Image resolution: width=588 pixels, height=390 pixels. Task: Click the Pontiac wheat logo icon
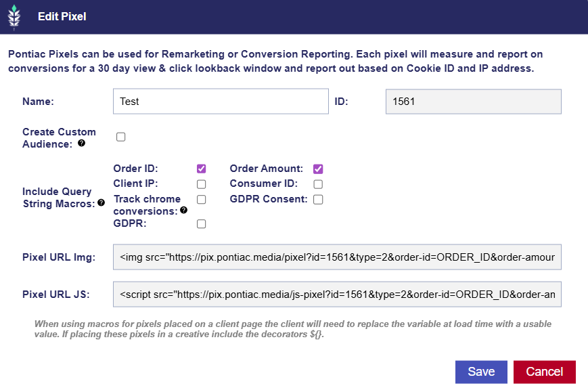tap(14, 17)
